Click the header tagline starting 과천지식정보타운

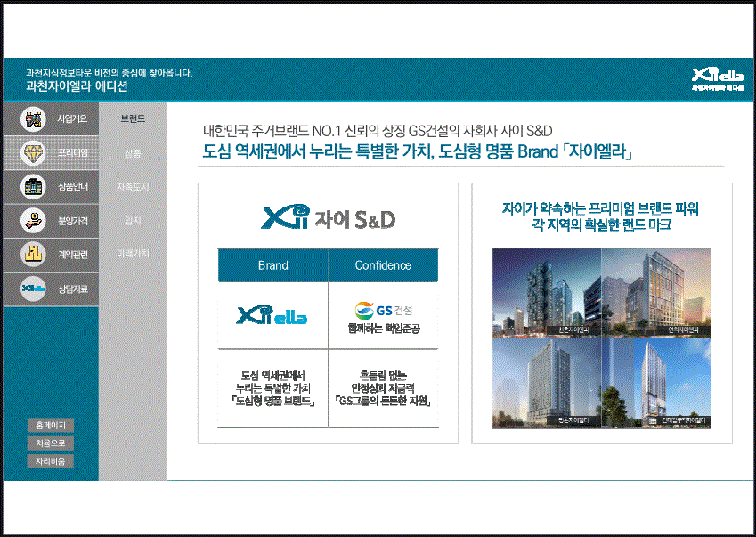[x=109, y=73]
